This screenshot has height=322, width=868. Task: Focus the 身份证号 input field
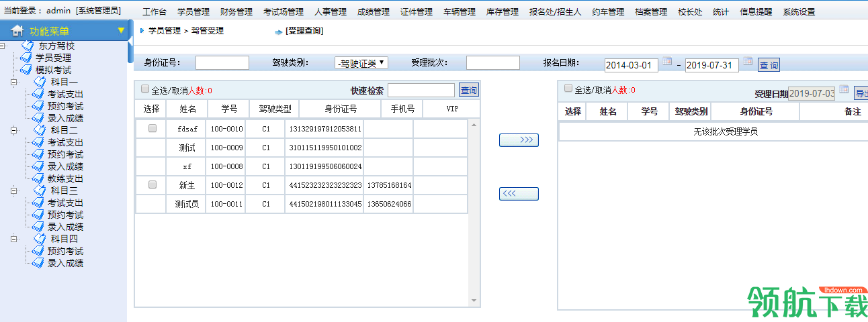(222, 62)
